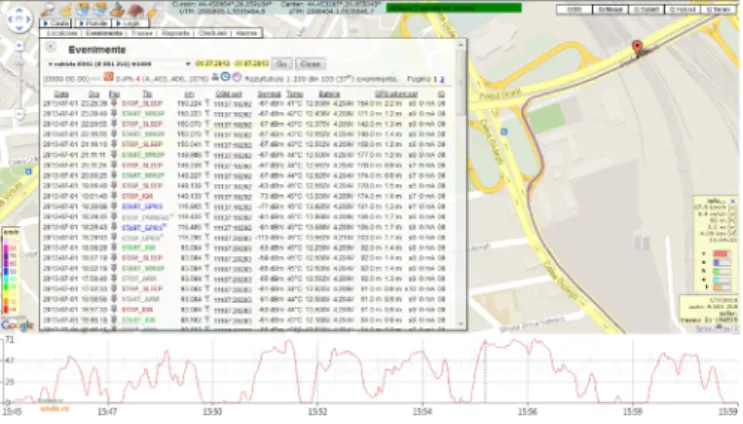Click the red bar in the info legend
Screen dimensions: 743x424
(x=721, y=254)
